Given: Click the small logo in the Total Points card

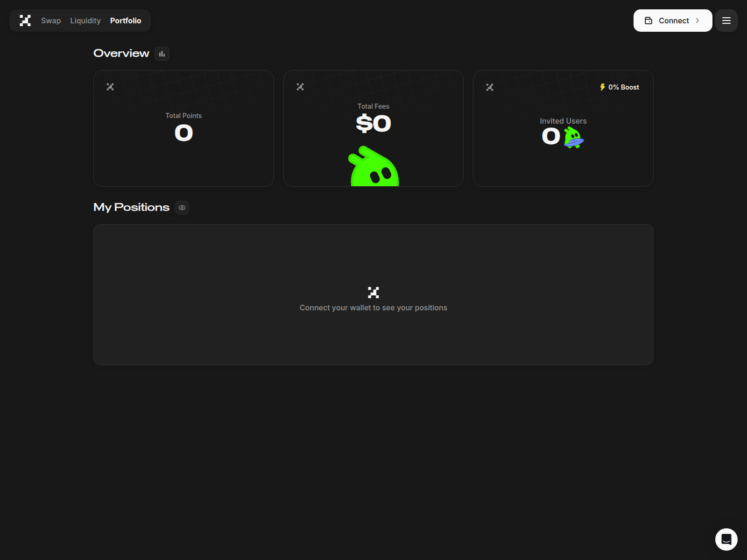Looking at the screenshot, I should [x=110, y=87].
